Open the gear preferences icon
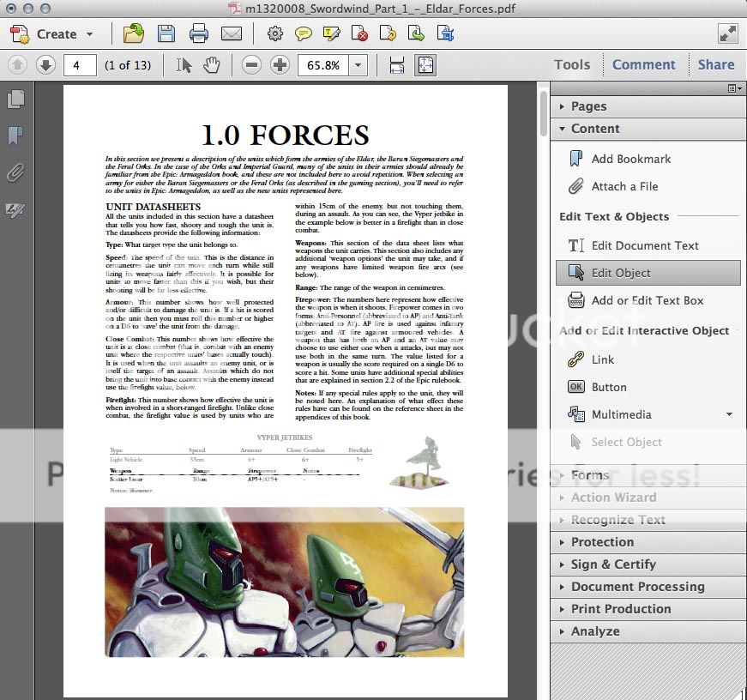The image size is (747, 700). tap(275, 33)
